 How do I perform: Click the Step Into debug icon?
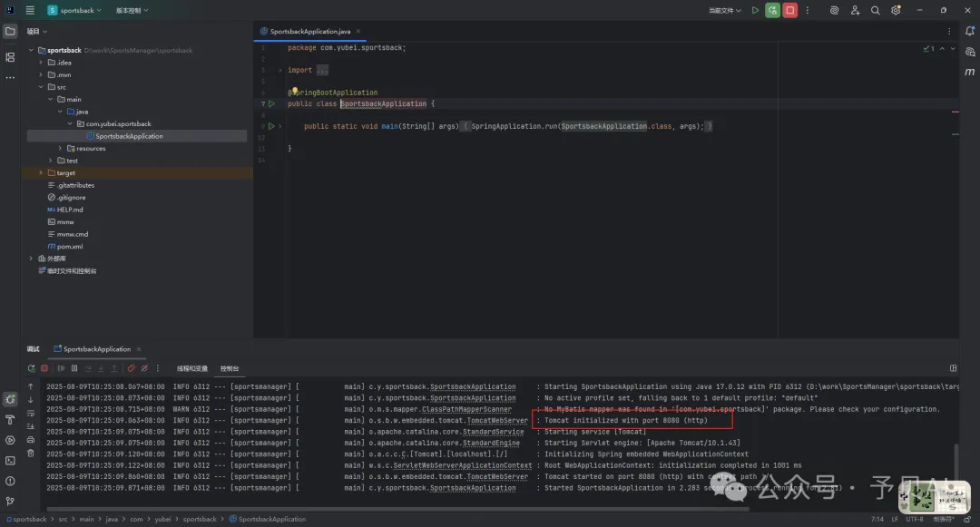[x=101, y=368]
